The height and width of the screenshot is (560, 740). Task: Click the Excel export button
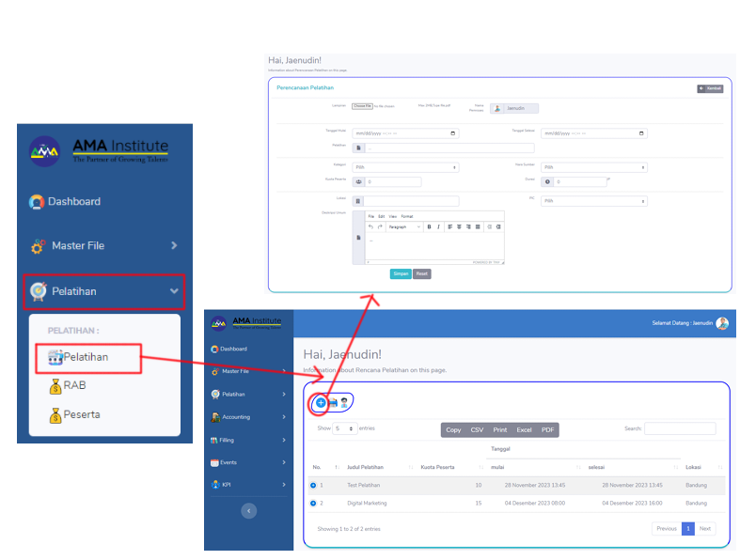524,429
